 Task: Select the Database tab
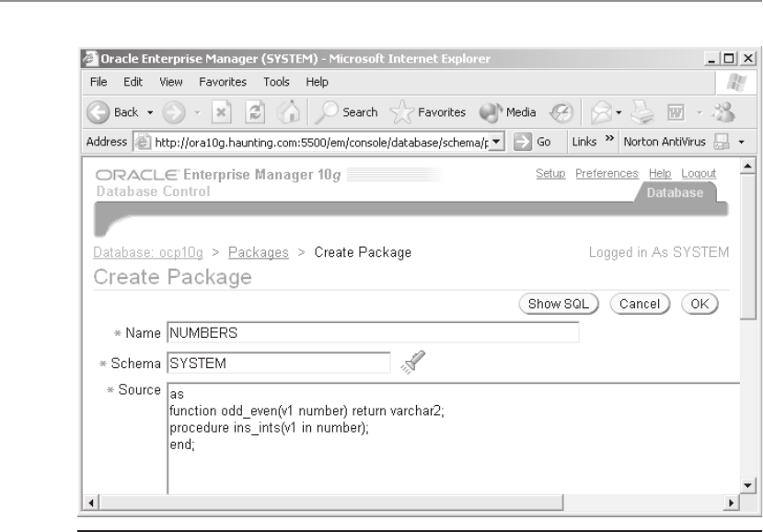[675, 192]
